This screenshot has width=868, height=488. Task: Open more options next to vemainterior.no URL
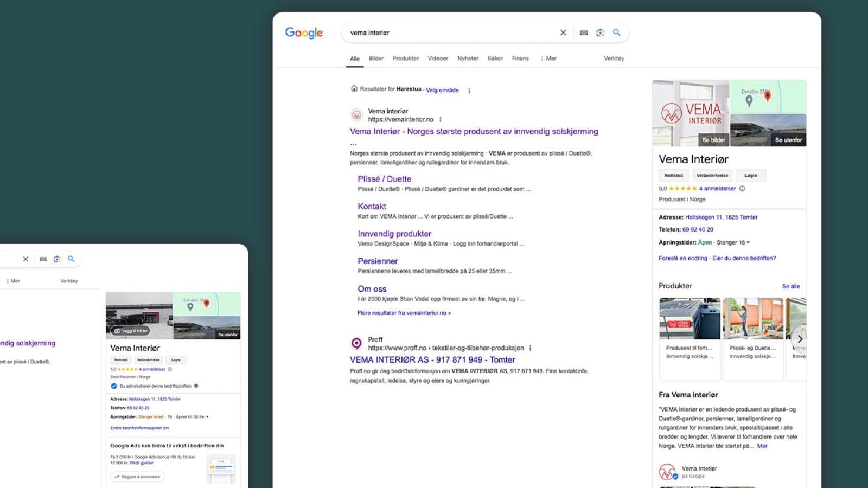point(441,119)
